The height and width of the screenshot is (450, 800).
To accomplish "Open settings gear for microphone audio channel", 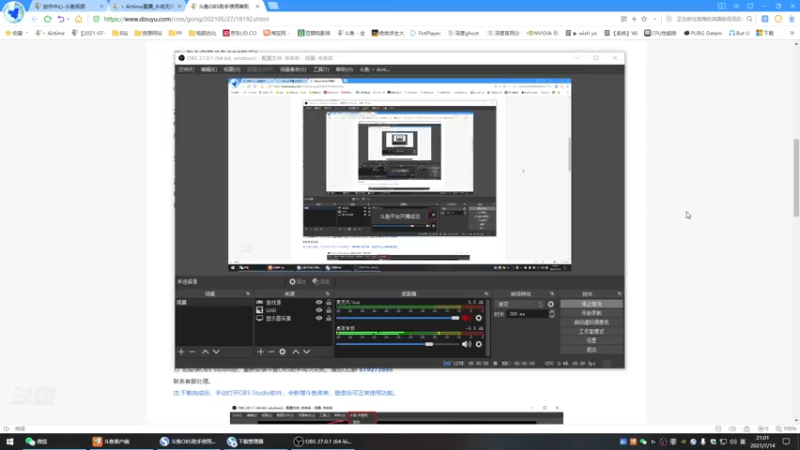I will click(479, 318).
